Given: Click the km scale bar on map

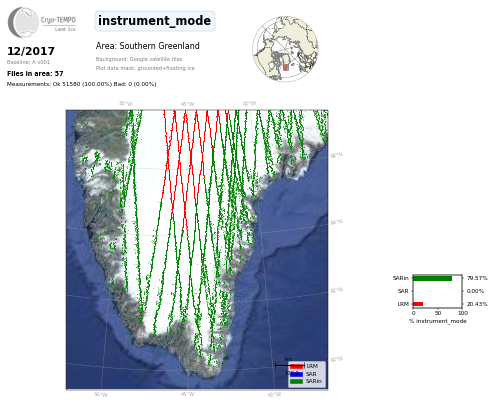Looking at the screenshot, I should tap(289, 366).
